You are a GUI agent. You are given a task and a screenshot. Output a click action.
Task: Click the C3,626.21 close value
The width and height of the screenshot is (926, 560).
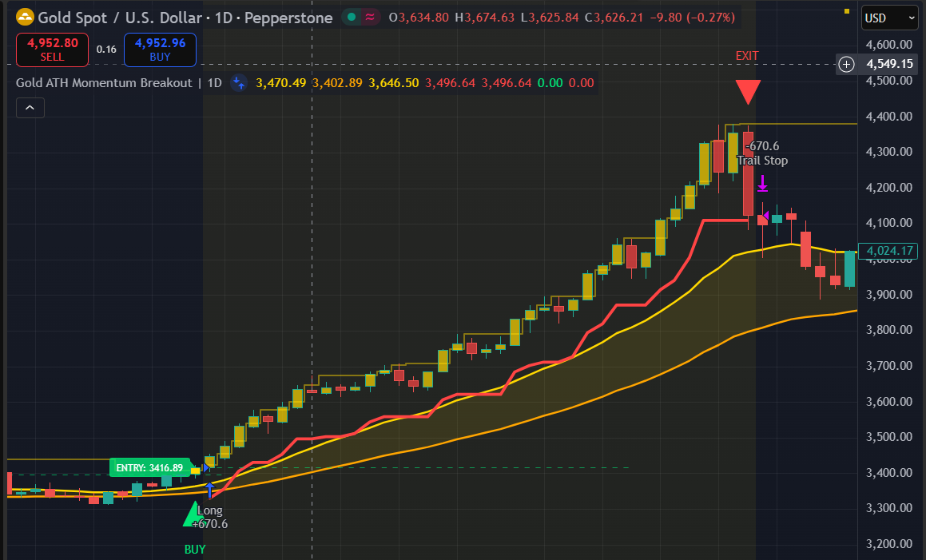tap(614, 18)
